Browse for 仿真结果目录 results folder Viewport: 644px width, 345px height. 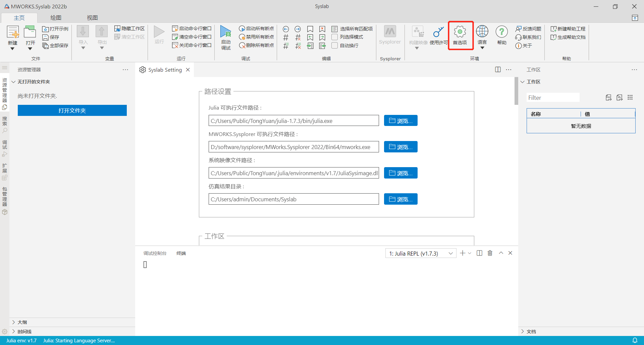pos(400,199)
